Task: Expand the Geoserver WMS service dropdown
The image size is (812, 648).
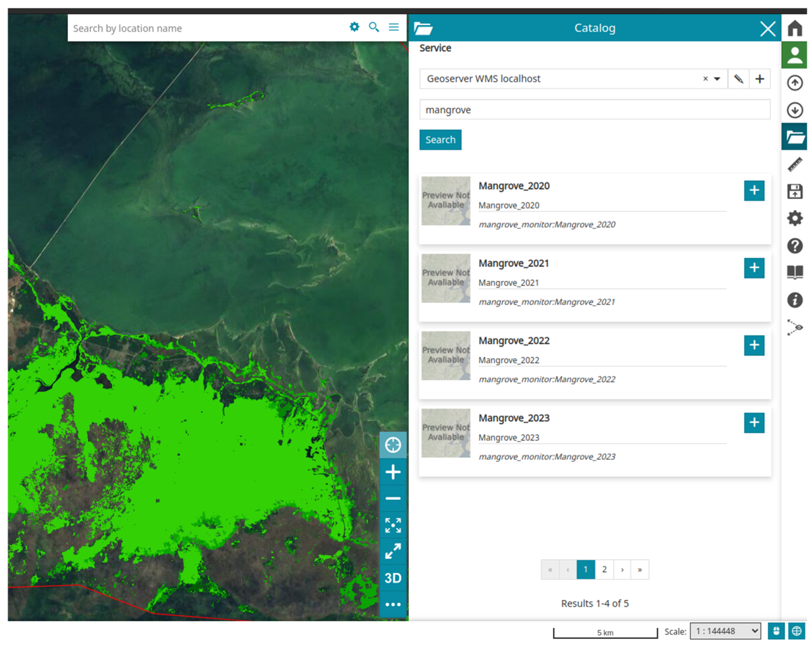Action: (717, 79)
